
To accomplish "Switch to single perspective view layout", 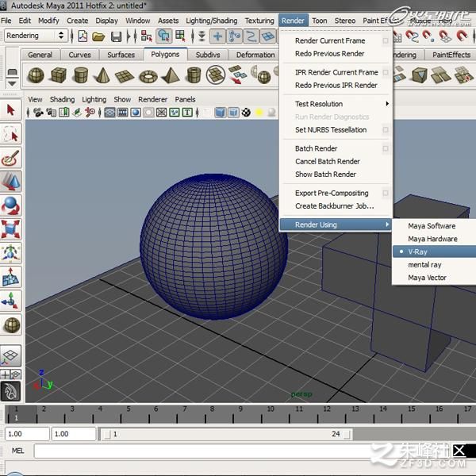I will point(10,355).
